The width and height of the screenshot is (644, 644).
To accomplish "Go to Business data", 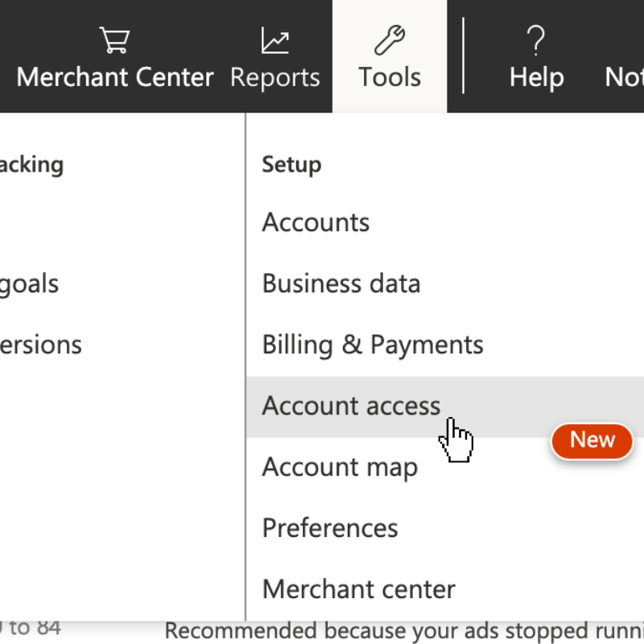I will pyautogui.click(x=341, y=283).
